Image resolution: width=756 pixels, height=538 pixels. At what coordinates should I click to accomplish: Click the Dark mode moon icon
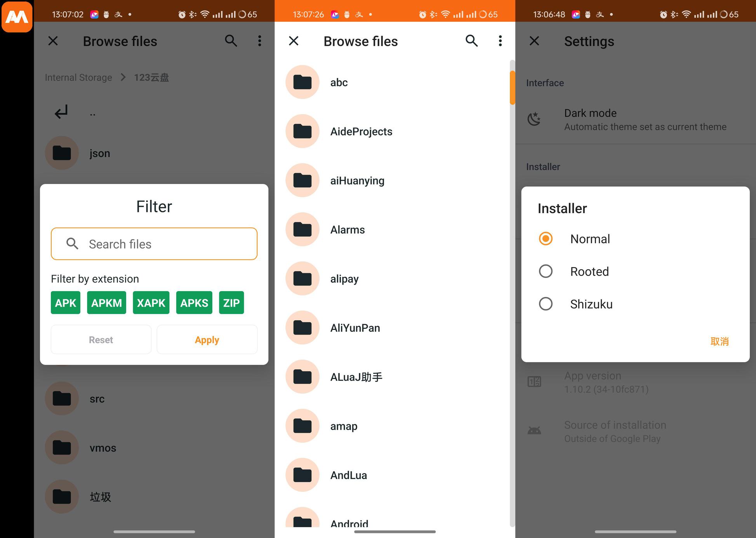pos(534,119)
